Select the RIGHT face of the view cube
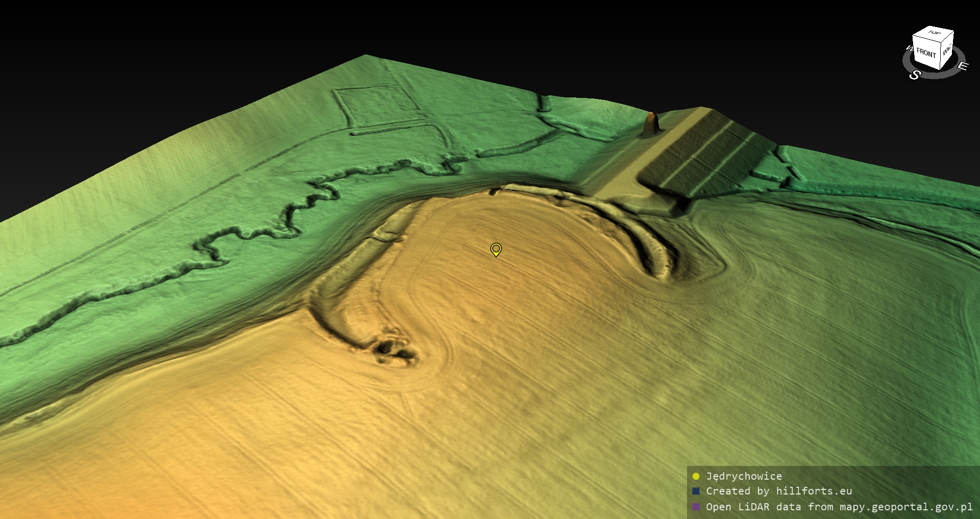The height and width of the screenshot is (519, 980). pos(947,51)
